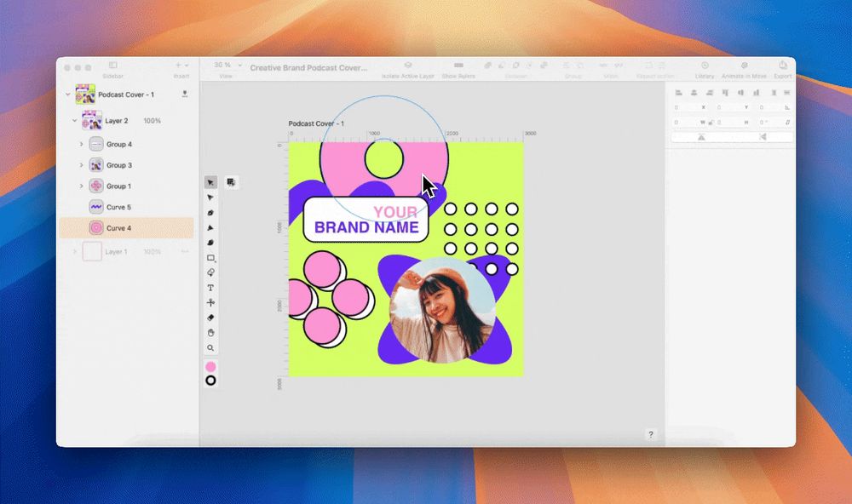Screen dimensions: 852x504
Task: Click the export icon beside Podcast Cover - 1
Action: 185,94
